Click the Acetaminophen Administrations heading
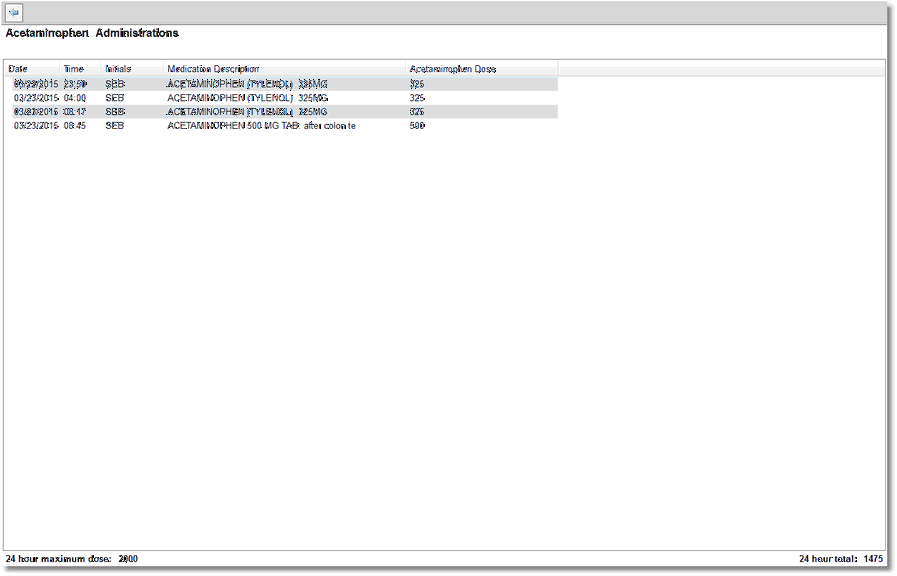The width and height of the screenshot is (897, 576). [92, 33]
